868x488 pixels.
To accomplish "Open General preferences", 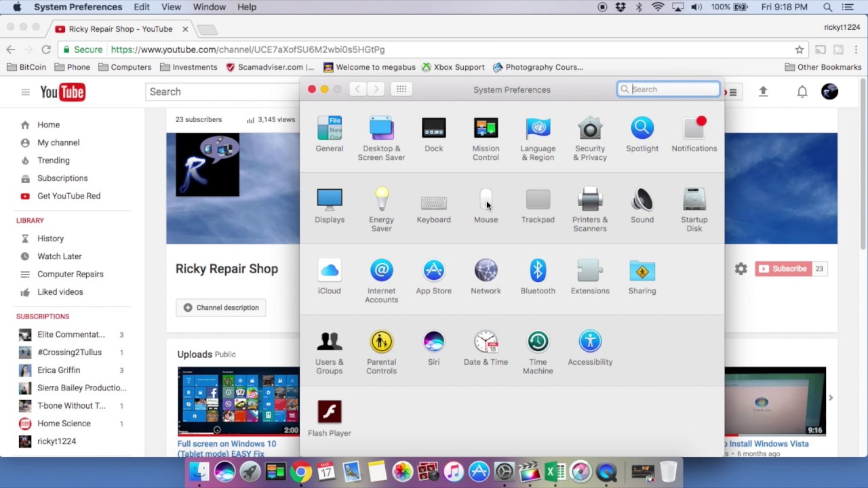I will coord(330,134).
